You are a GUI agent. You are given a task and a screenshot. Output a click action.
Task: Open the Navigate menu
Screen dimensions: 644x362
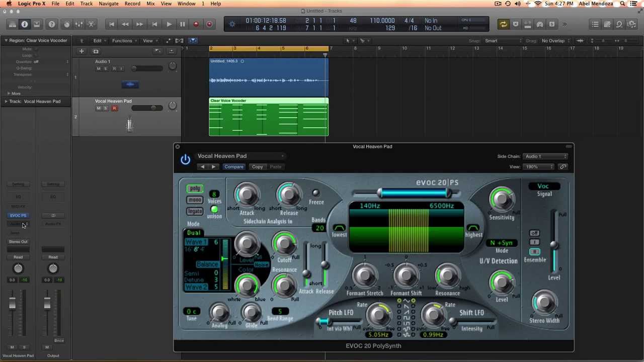(x=109, y=4)
